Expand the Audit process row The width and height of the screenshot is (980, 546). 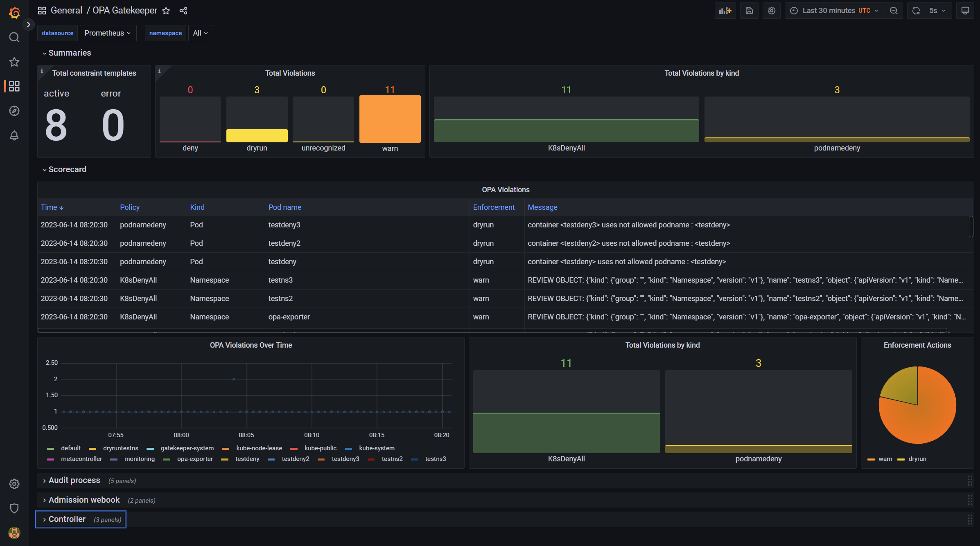tap(74, 481)
